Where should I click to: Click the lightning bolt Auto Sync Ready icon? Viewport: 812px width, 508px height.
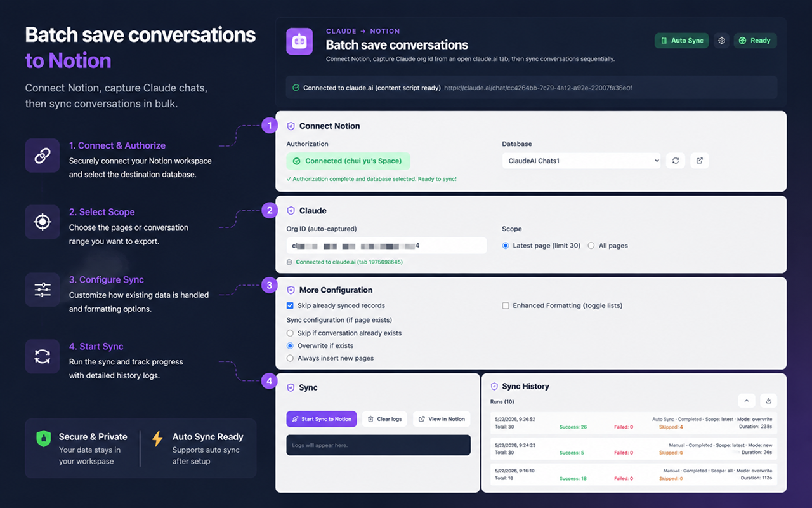157,438
